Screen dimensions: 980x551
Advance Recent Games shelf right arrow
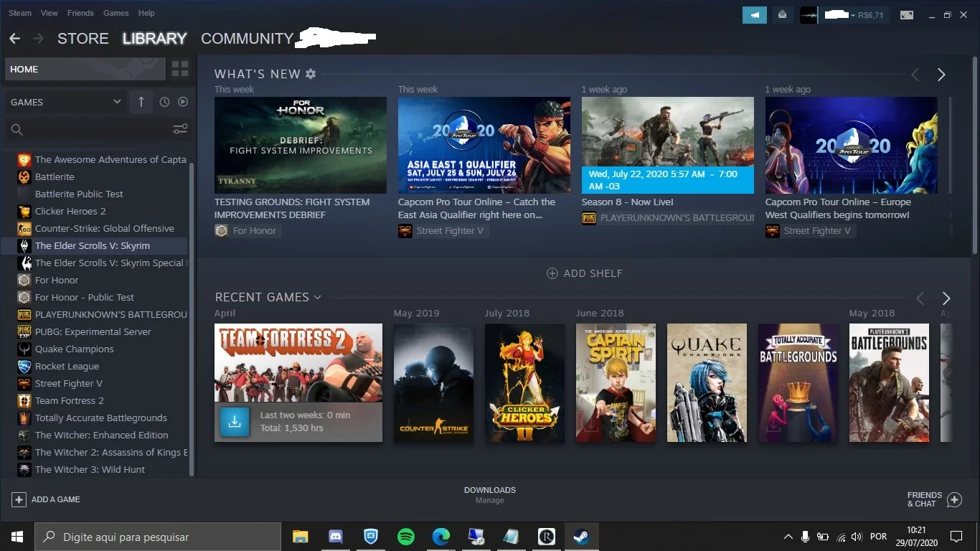coord(946,298)
